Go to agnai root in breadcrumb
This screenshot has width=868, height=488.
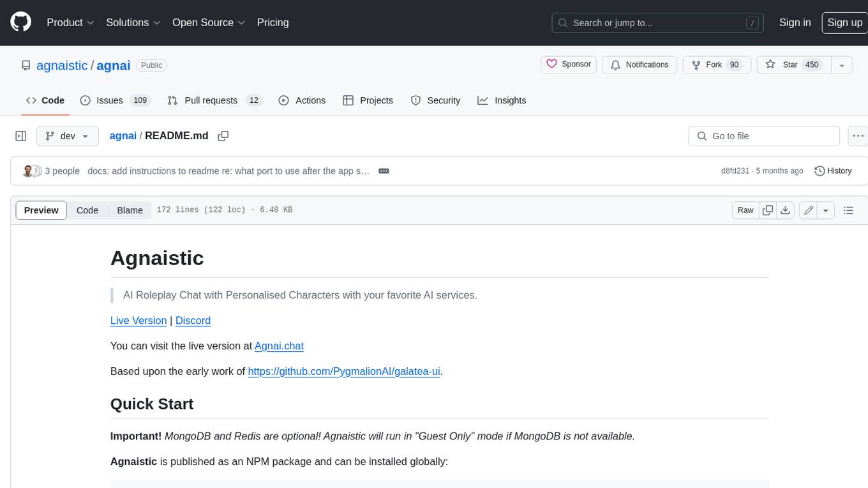coord(123,135)
